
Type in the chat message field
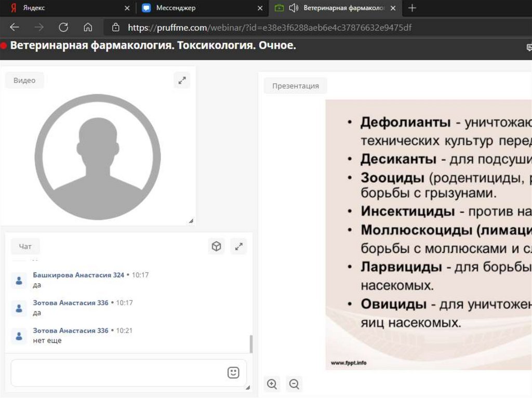pos(117,373)
